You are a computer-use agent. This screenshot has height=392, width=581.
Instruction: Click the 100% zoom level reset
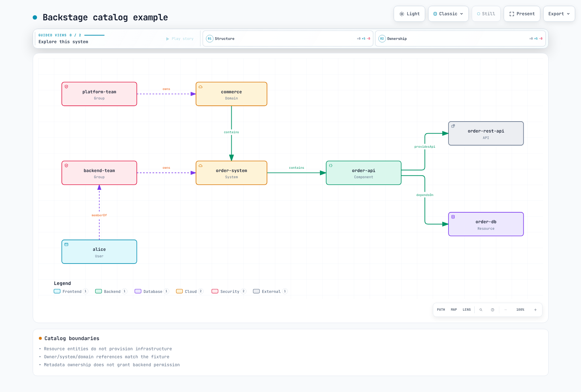click(x=520, y=310)
